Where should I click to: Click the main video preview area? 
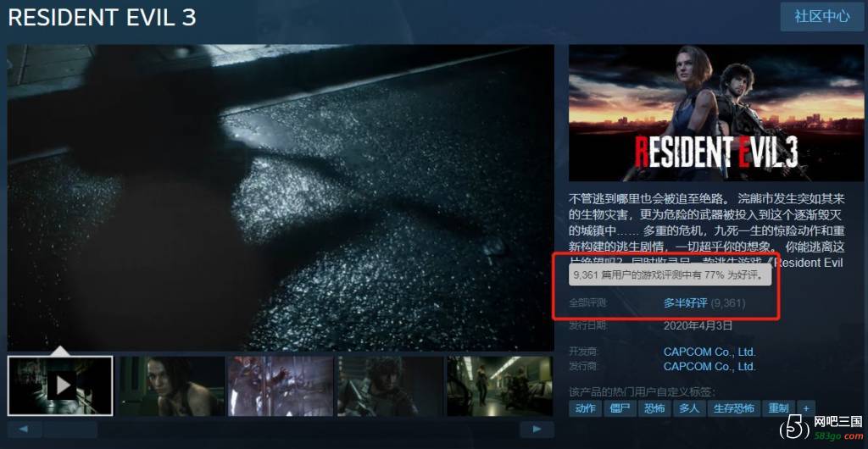click(x=281, y=197)
